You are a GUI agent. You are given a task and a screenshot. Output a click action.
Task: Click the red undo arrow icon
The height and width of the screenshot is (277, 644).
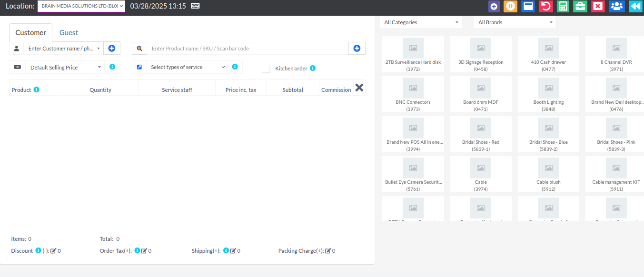point(545,6)
